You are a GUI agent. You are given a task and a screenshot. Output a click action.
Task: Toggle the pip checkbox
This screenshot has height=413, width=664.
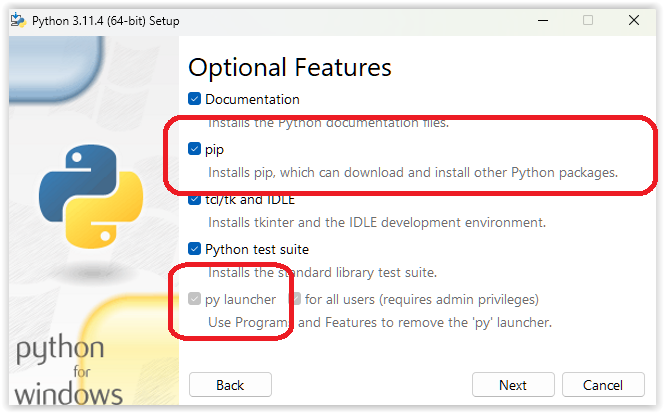194,149
